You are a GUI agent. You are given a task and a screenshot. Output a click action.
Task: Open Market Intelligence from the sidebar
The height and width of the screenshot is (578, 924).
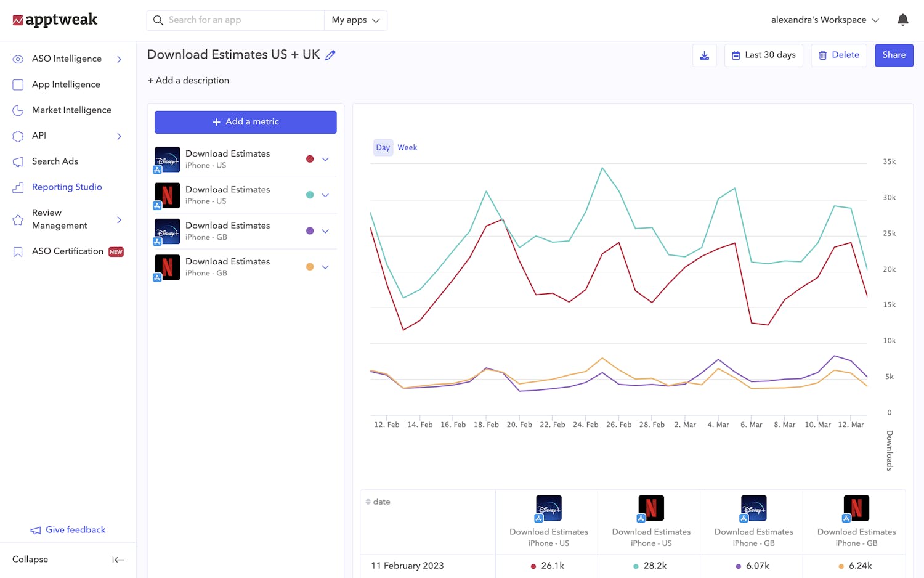71,110
